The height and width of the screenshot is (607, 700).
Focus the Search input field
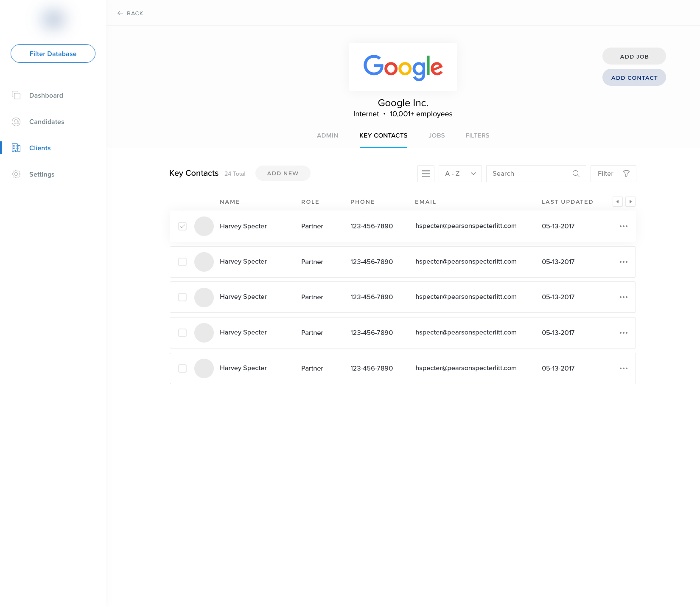tap(536, 174)
